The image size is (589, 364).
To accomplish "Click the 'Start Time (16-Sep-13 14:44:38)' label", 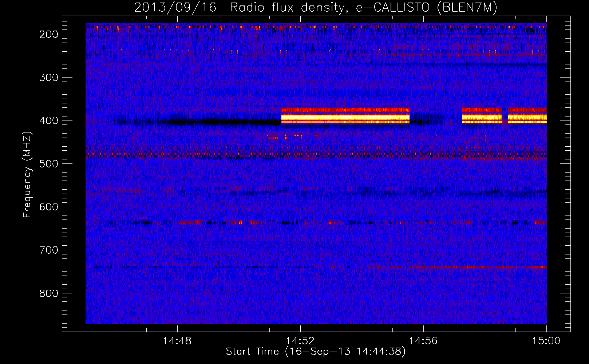I will pos(316,352).
